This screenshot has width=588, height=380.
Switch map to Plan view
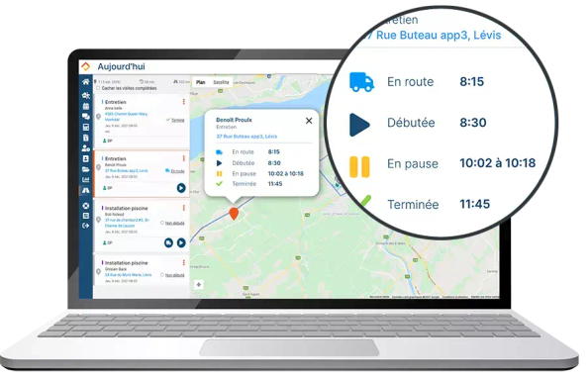coord(201,82)
